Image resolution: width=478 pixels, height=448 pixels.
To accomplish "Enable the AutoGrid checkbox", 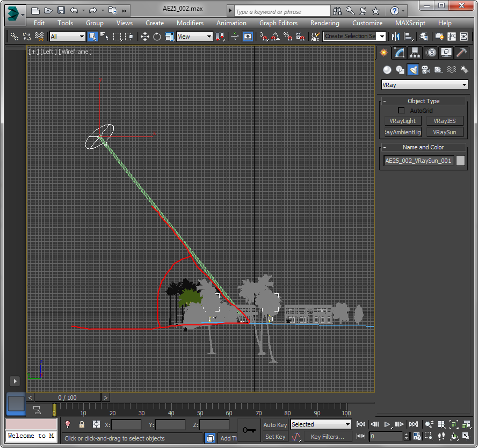I will click(x=402, y=111).
